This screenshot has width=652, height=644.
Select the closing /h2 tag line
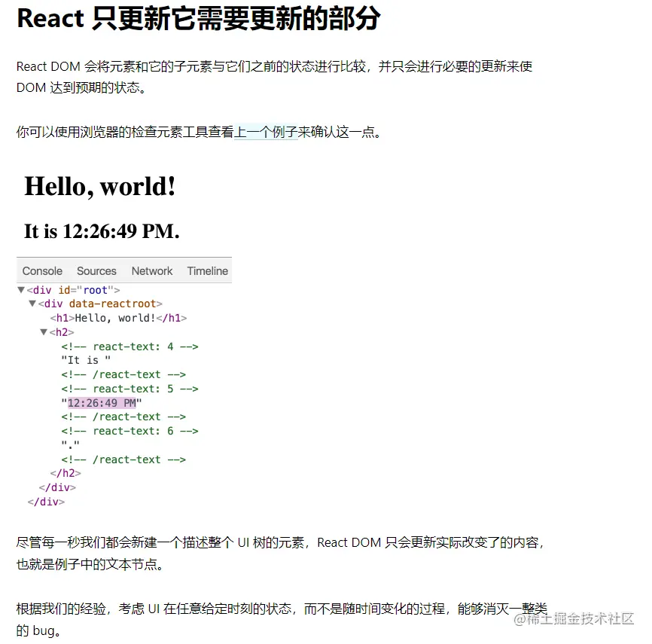[x=66, y=474]
